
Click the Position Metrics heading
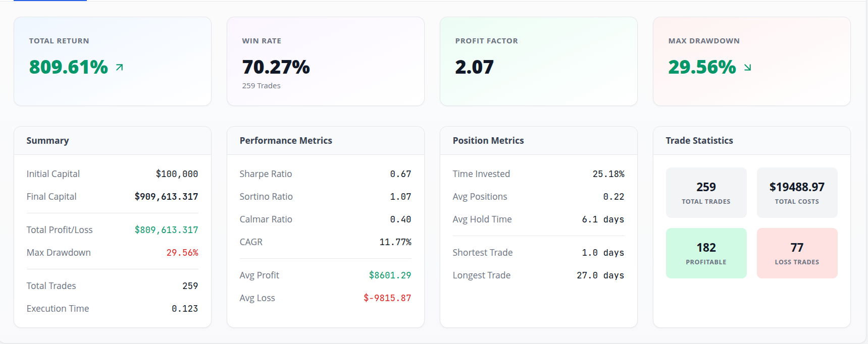pyautogui.click(x=488, y=141)
